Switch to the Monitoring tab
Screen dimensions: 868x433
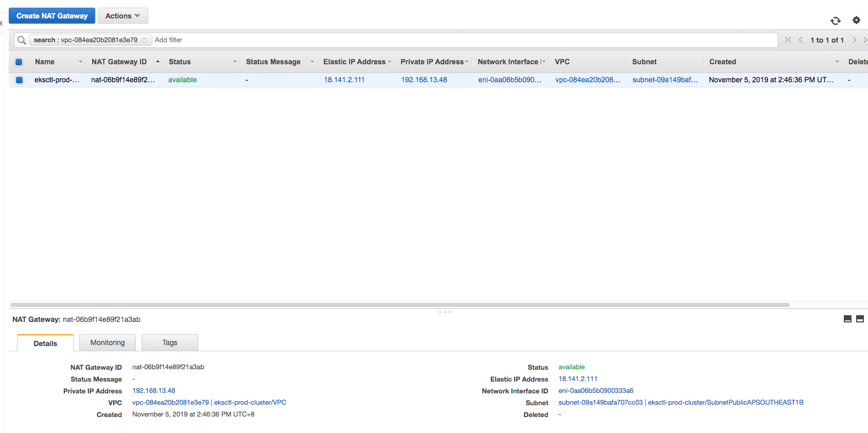click(x=108, y=342)
